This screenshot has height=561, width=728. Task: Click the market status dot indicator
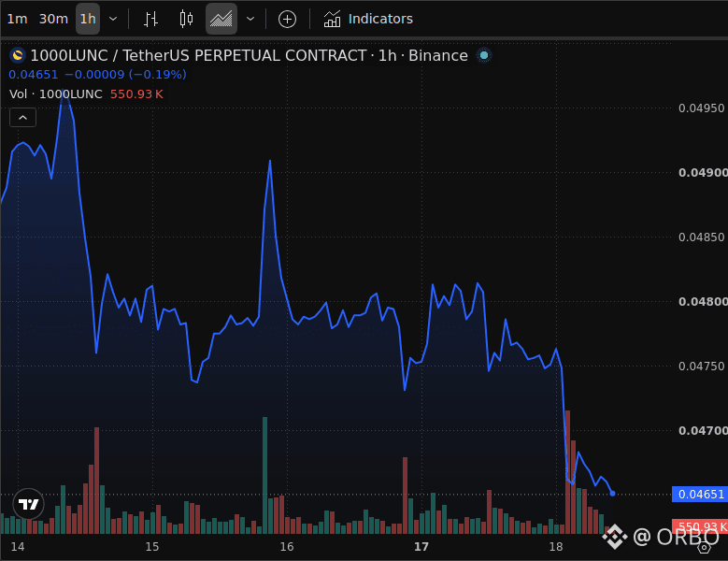484,56
